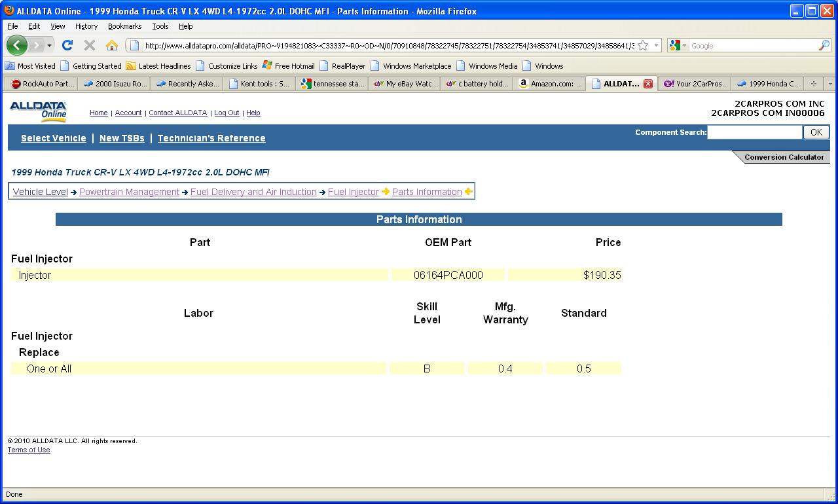
Task: Open the Windows Media bookmark
Action: (487, 66)
